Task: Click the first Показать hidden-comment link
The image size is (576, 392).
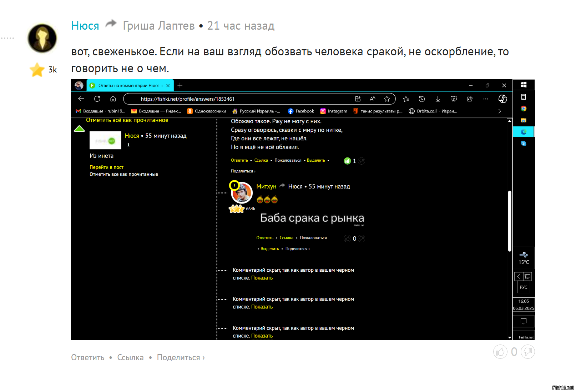Action: (x=262, y=278)
